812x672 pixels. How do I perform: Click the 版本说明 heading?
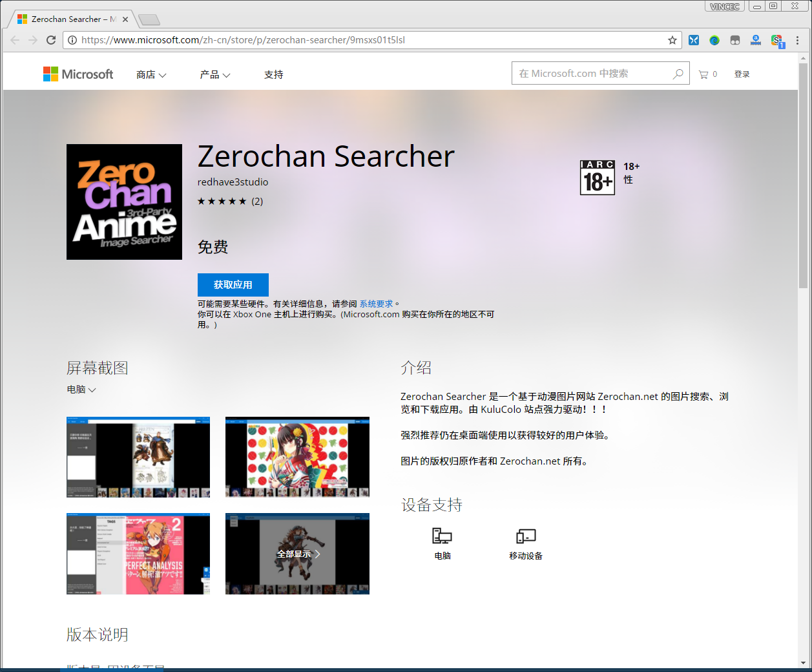click(x=98, y=635)
